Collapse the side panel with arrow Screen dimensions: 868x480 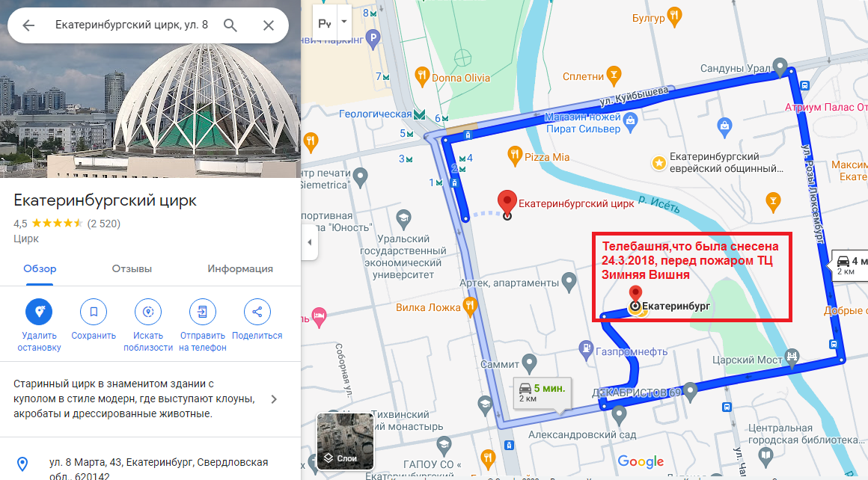(310, 242)
